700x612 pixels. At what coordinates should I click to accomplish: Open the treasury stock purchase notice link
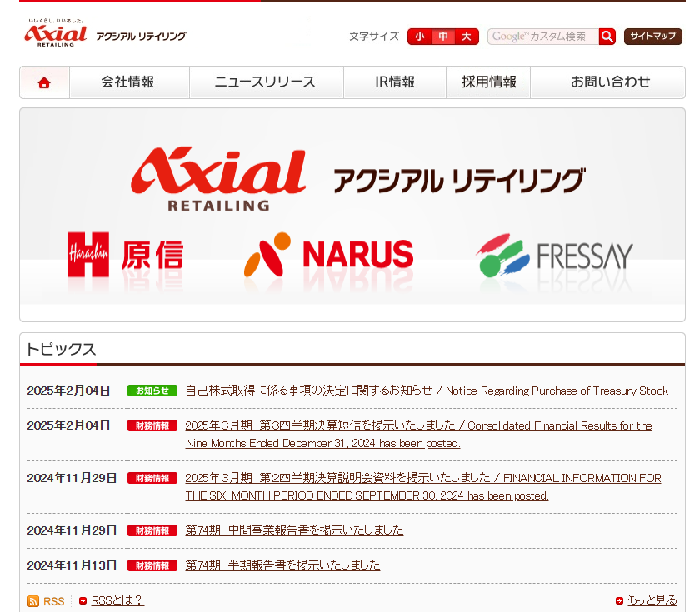pos(427,391)
